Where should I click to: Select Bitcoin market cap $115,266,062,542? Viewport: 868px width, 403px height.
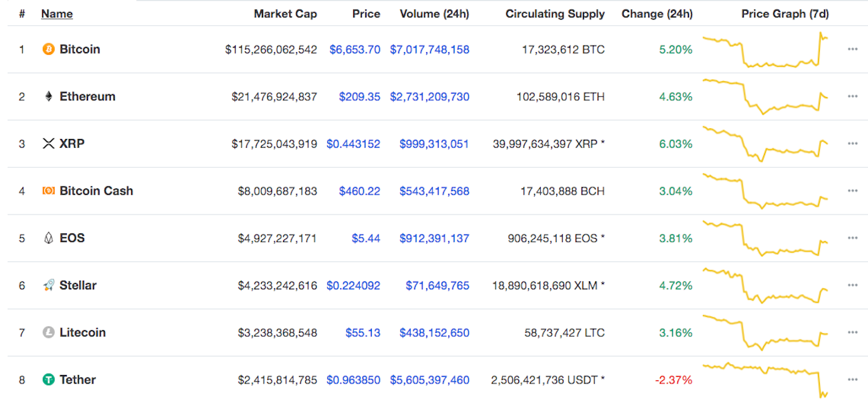click(271, 49)
